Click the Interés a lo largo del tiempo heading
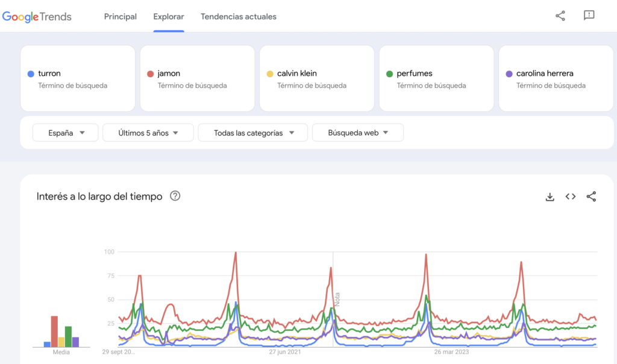Image resolution: width=617 pixels, height=364 pixels. pyautogui.click(x=99, y=196)
